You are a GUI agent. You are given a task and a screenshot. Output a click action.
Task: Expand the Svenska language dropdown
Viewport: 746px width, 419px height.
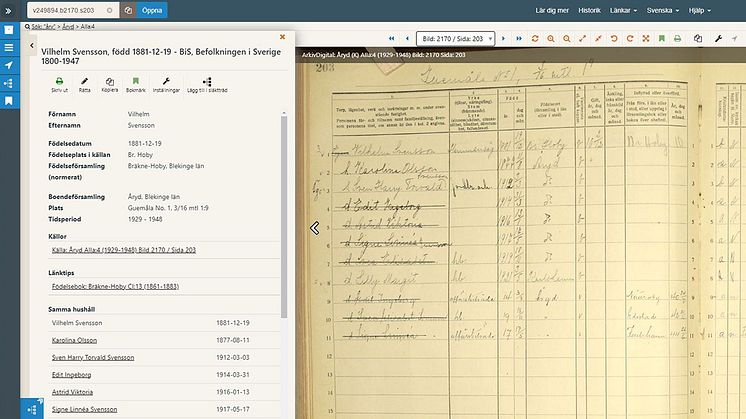pos(662,10)
